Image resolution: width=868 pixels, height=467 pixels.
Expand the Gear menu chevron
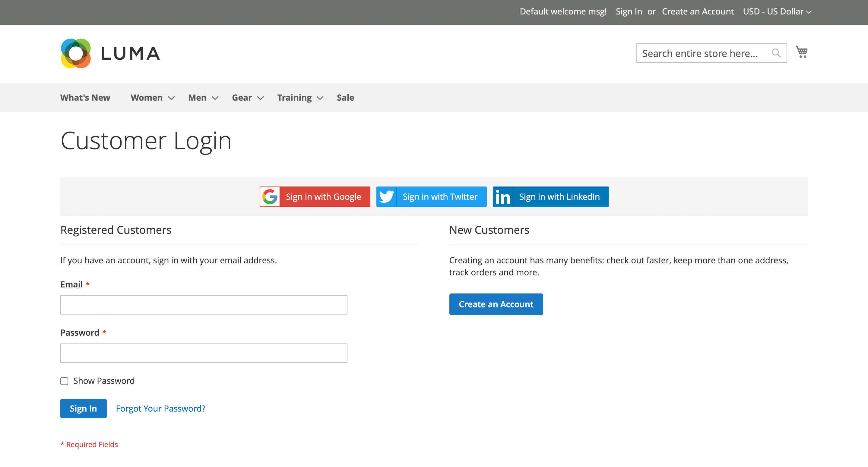point(260,98)
